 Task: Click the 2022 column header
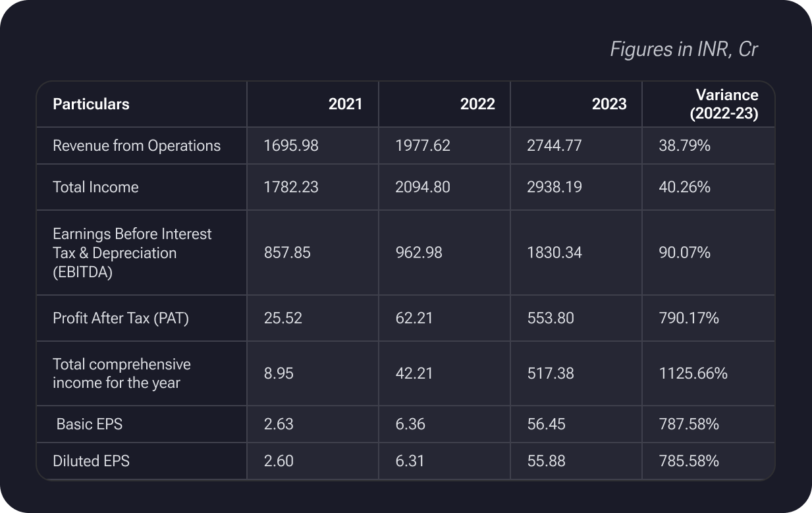[477, 104]
